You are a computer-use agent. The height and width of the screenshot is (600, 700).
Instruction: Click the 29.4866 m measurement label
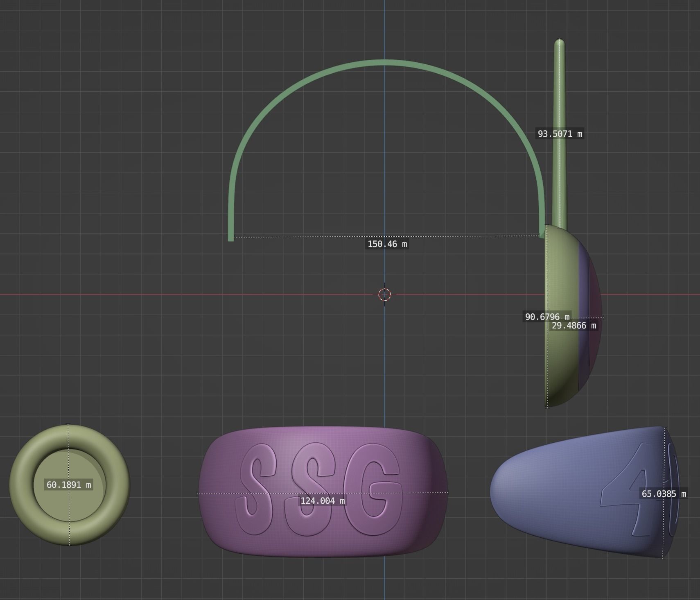tap(574, 326)
